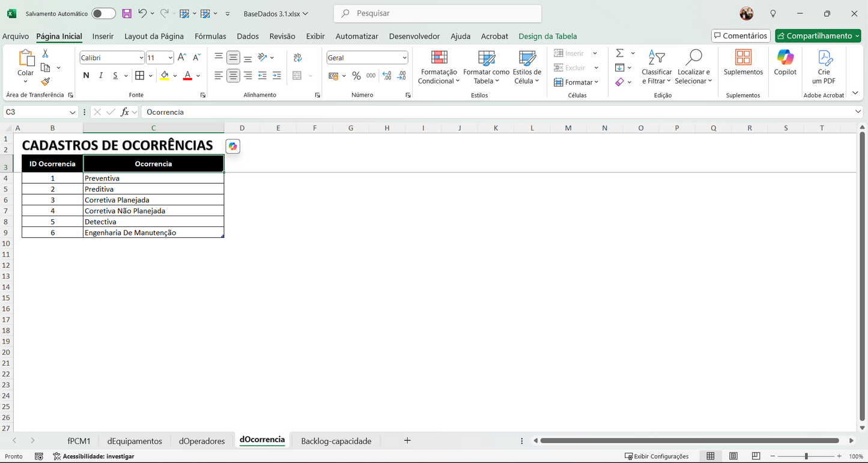The image size is (868, 463).
Task: Click the Copilot icon in ribbon
Action: [x=785, y=58]
